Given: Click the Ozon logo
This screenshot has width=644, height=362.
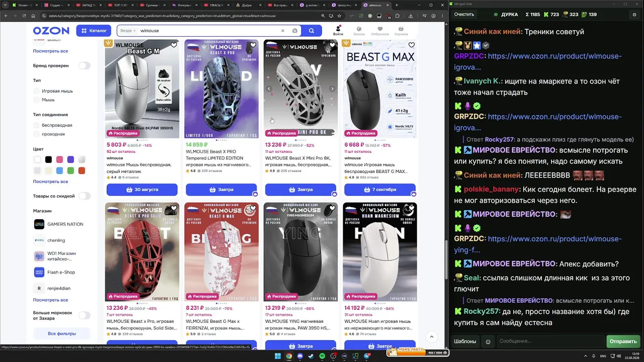Looking at the screenshot, I should 51,31.
